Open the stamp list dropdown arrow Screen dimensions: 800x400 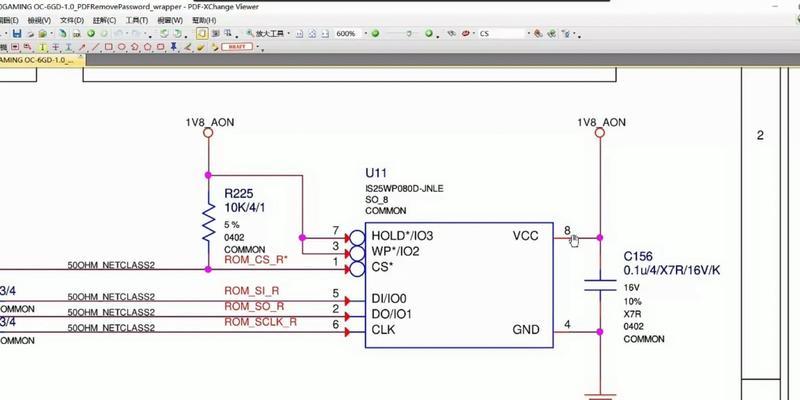coord(258,47)
